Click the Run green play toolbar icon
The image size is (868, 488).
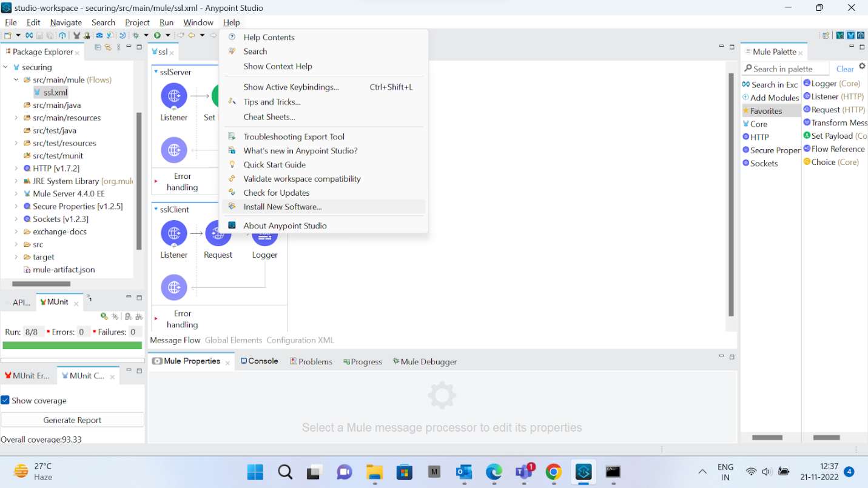click(x=157, y=35)
